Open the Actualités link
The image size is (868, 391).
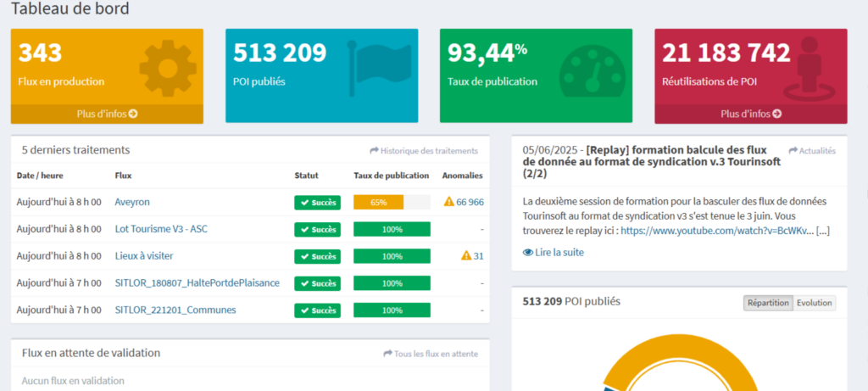point(812,151)
